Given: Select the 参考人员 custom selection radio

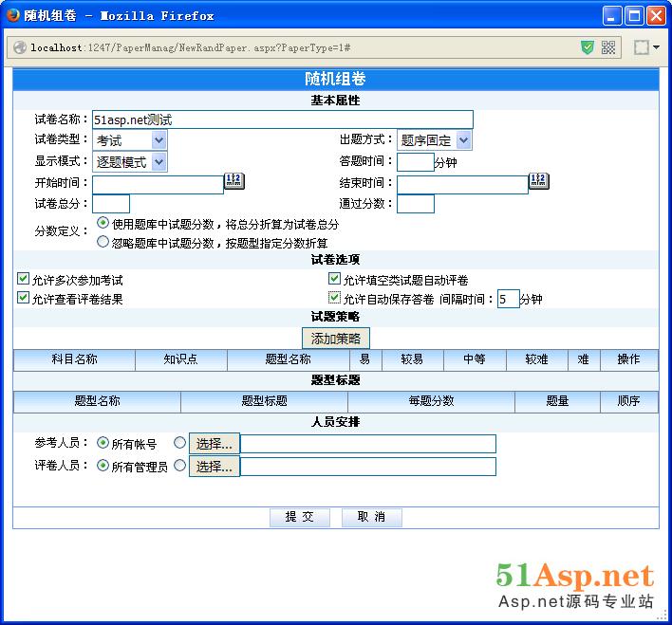Looking at the screenshot, I should [x=180, y=443].
